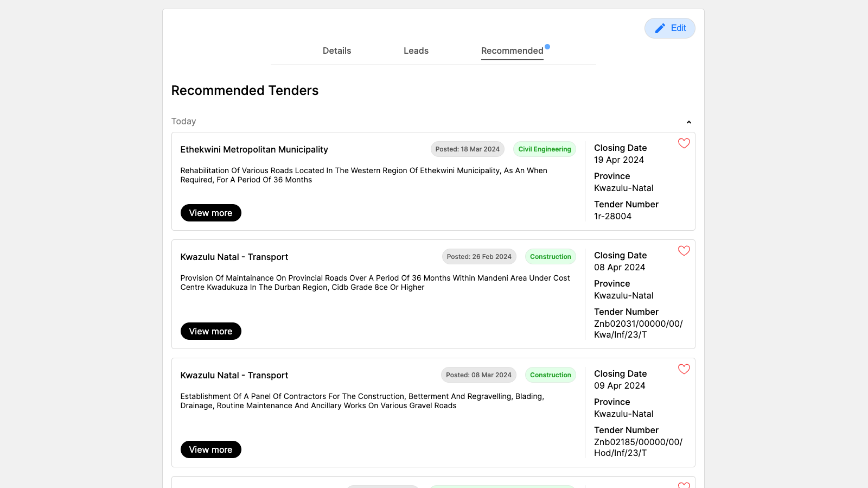This screenshot has width=868, height=488.
Task: Switch to the Details tab
Action: [337, 50]
